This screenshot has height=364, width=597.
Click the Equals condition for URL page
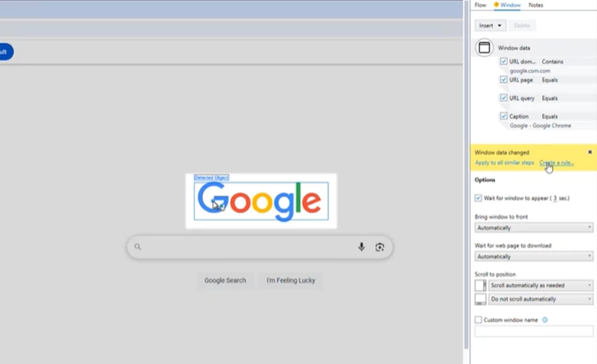point(550,80)
